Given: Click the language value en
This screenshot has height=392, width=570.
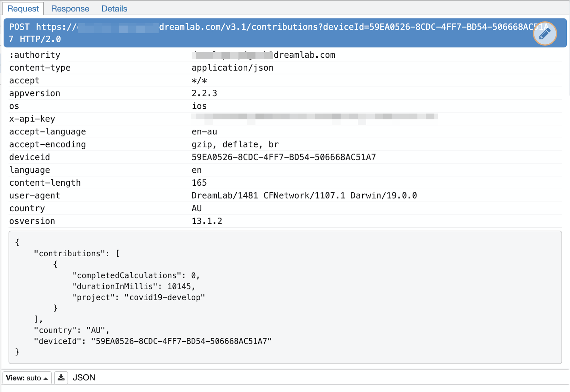Looking at the screenshot, I should tap(197, 170).
